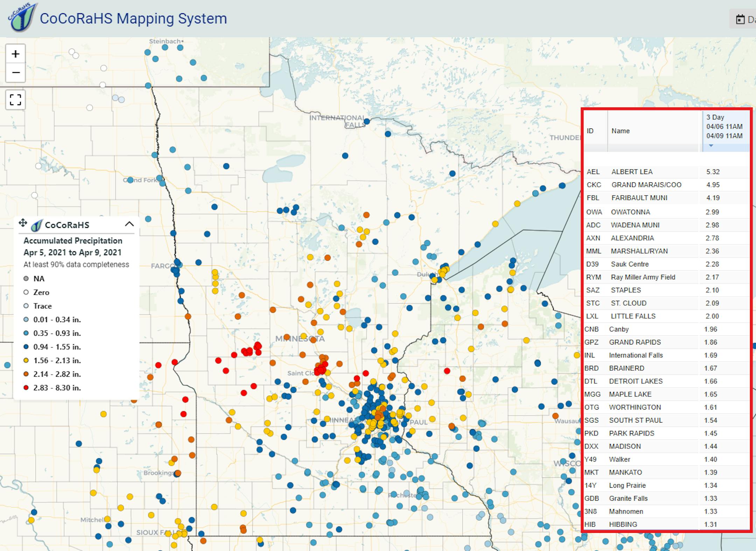Screen dimensions: 756x551
Task: Click the gray NA legend marker
Action: pos(26,279)
